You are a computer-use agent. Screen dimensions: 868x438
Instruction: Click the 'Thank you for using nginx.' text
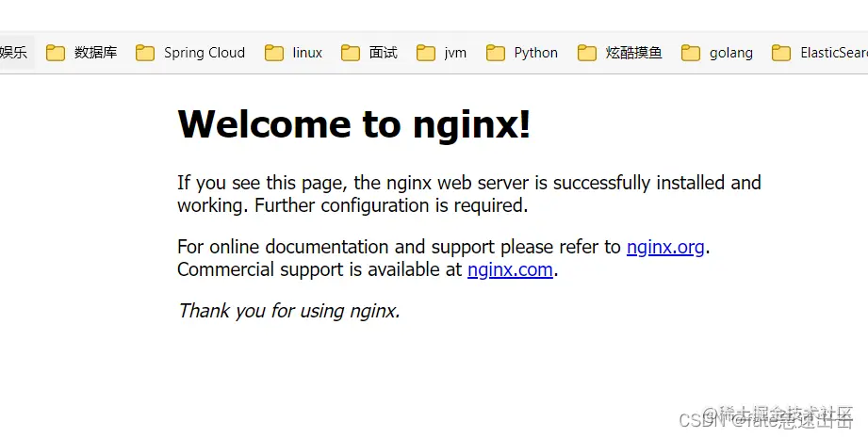(x=289, y=311)
